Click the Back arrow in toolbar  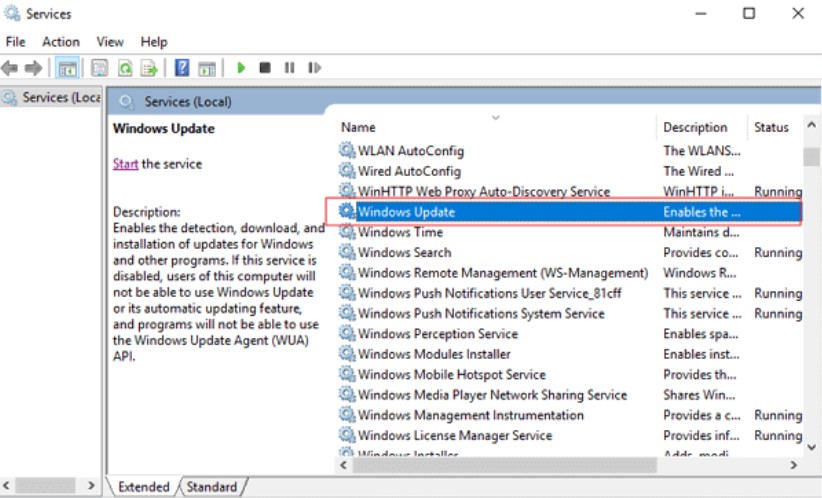pyautogui.click(x=9, y=68)
